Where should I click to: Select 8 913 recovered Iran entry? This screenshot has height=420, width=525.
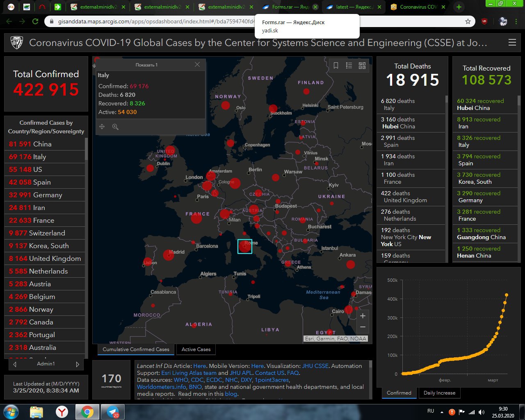pyautogui.click(x=485, y=123)
